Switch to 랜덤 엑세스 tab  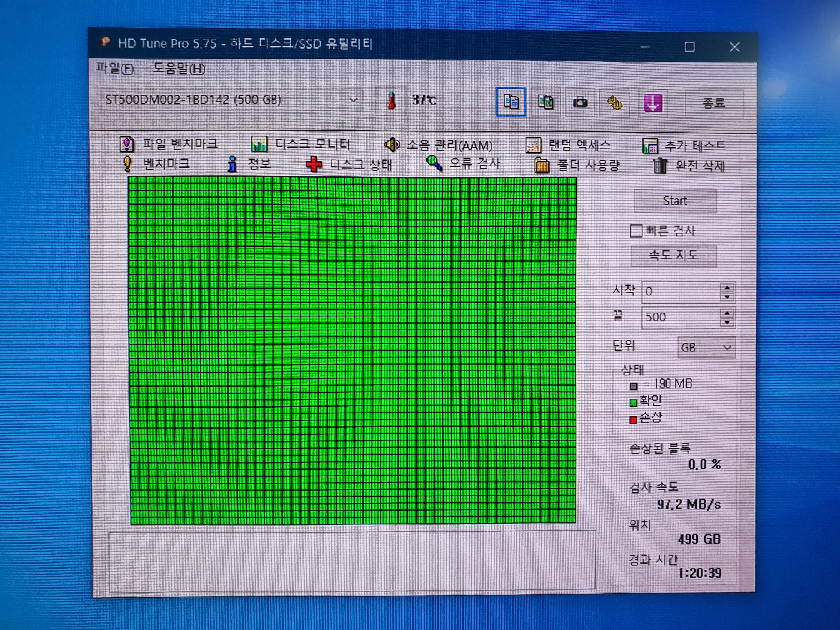coord(569,145)
